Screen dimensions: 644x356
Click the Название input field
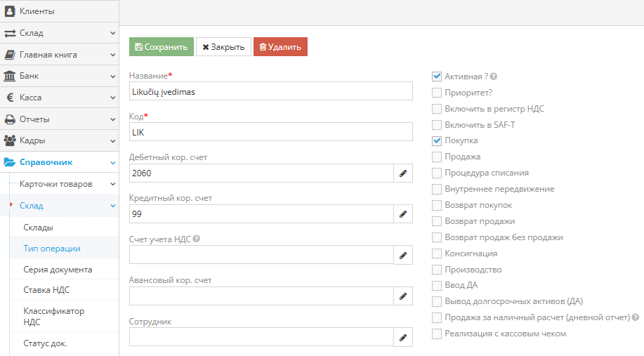click(x=271, y=91)
